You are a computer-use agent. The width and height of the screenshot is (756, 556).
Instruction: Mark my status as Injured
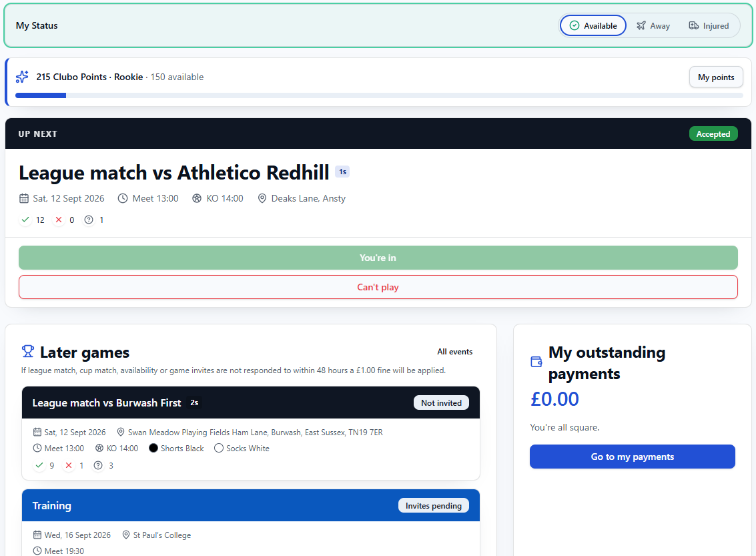(x=708, y=25)
